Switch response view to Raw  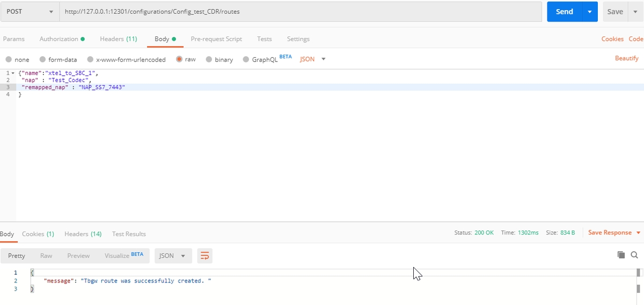(x=46, y=256)
